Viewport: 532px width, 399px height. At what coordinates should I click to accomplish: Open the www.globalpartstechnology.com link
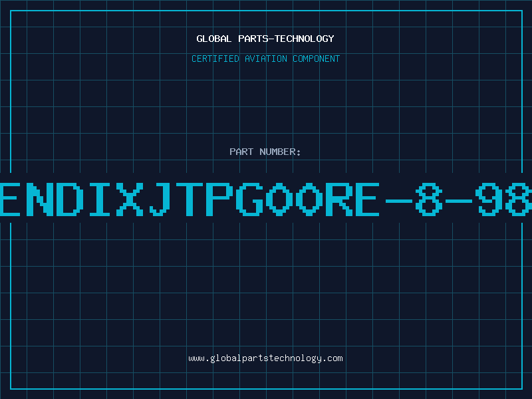(265, 358)
